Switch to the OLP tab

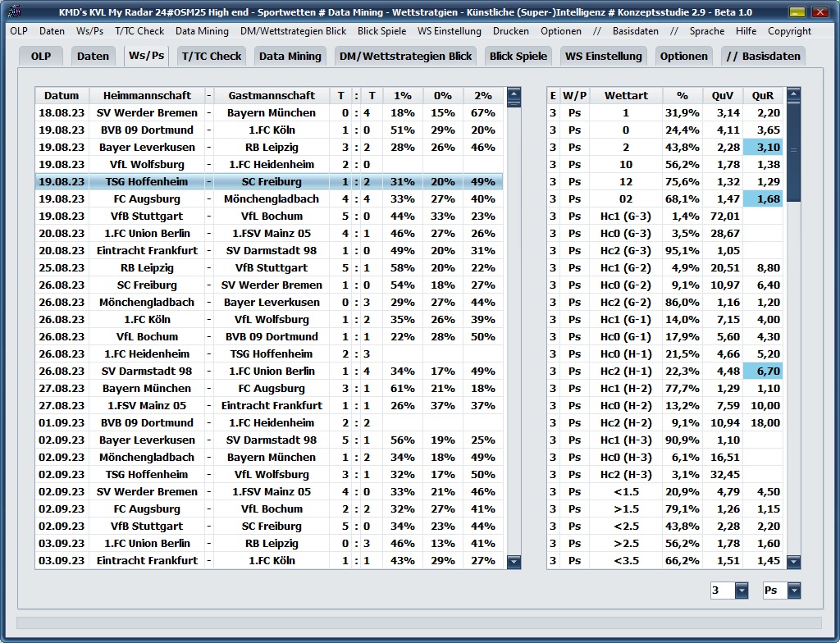coord(41,57)
